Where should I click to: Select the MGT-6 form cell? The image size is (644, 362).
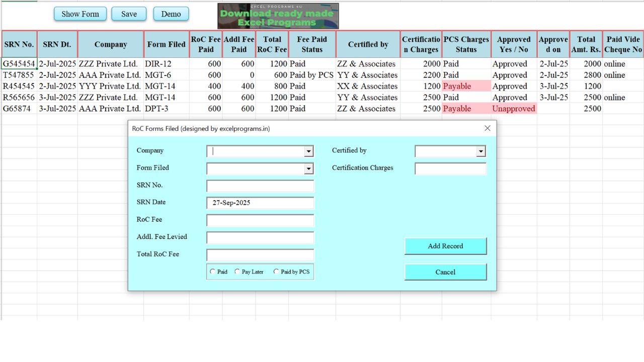(167, 75)
